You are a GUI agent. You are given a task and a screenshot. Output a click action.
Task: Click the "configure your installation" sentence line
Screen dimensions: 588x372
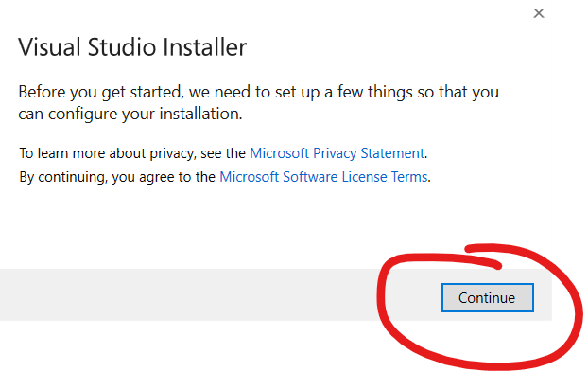coord(130,114)
